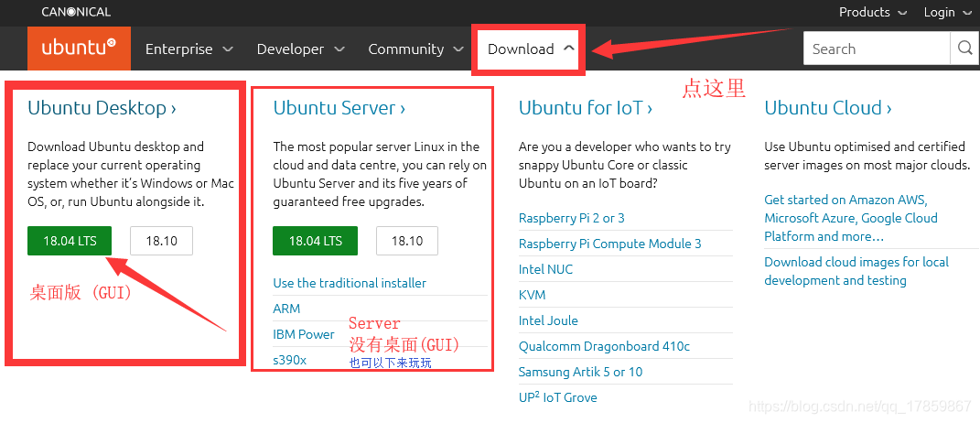Download Ubuntu Server 18.04 LTS
Image resolution: width=980 pixels, height=423 pixels.
pyautogui.click(x=315, y=241)
